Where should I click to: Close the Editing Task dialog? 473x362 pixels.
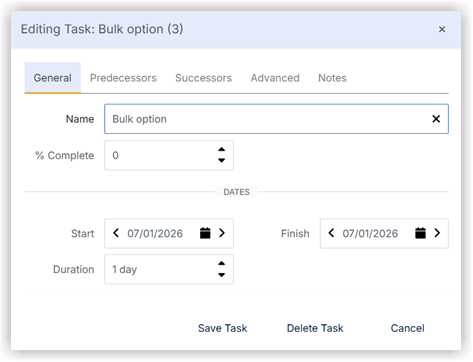click(442, 29)
